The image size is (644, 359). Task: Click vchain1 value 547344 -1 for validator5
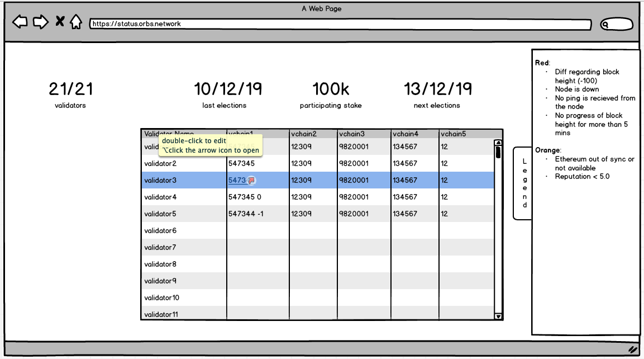(x=246, y=214)
